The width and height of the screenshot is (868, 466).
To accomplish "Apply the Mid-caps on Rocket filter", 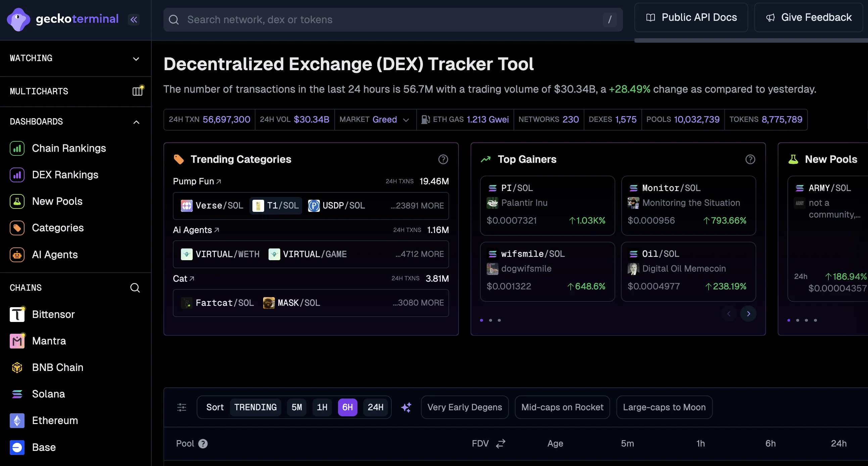I will click(x=562, y=407).
